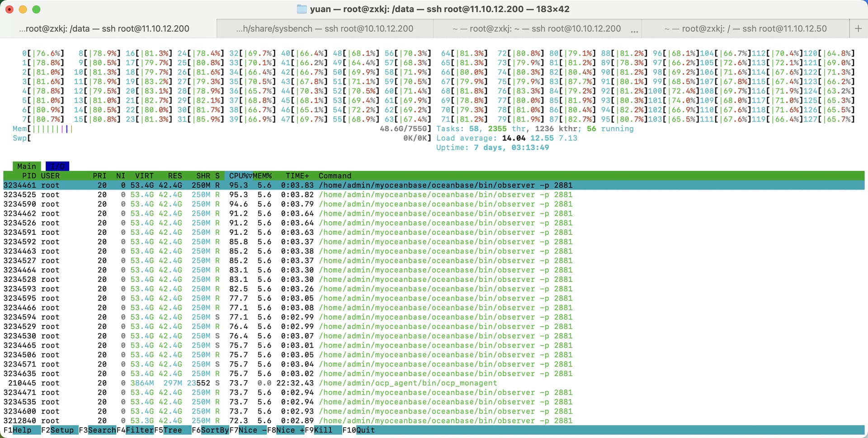Screen dimensions: 868x438
Task: Click F9 Kill in the footer
Action: pyautogui.click(x=323, y=430)
